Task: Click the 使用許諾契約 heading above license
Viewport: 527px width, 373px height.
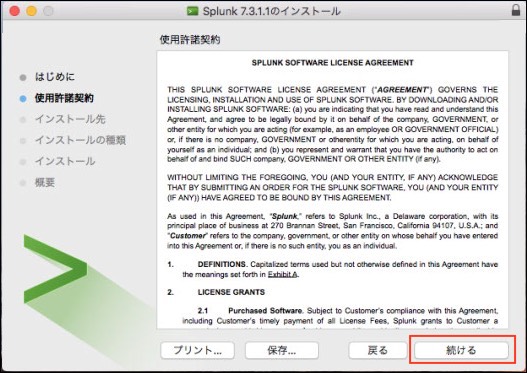Action: click(x=190, y=40)
